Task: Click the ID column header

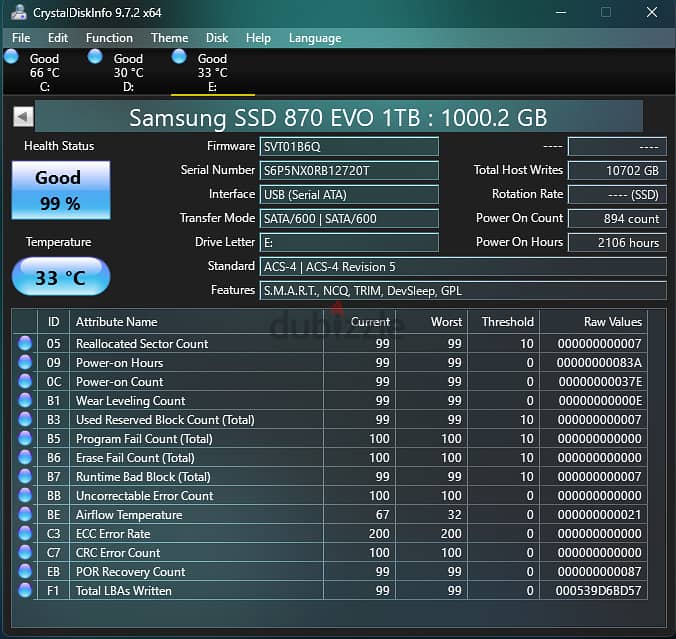Action: (x=53, y=322)
